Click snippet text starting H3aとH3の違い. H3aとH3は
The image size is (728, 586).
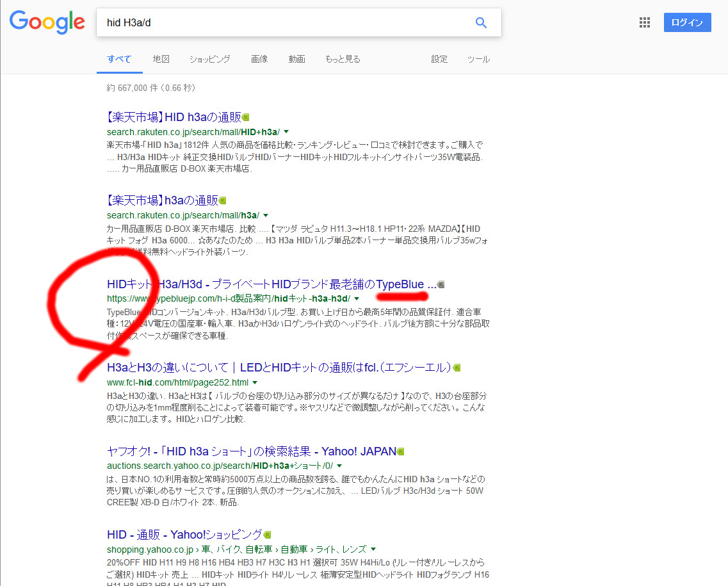click(296, 407)
